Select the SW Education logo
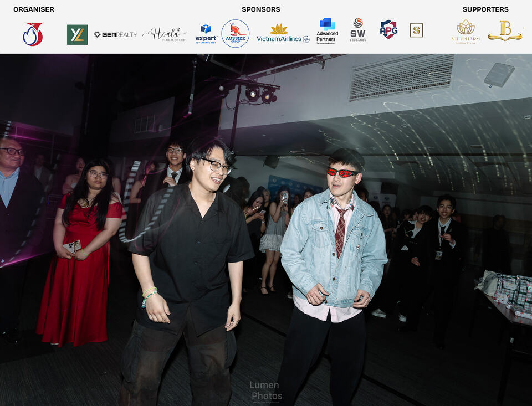 tap(358, 30)
